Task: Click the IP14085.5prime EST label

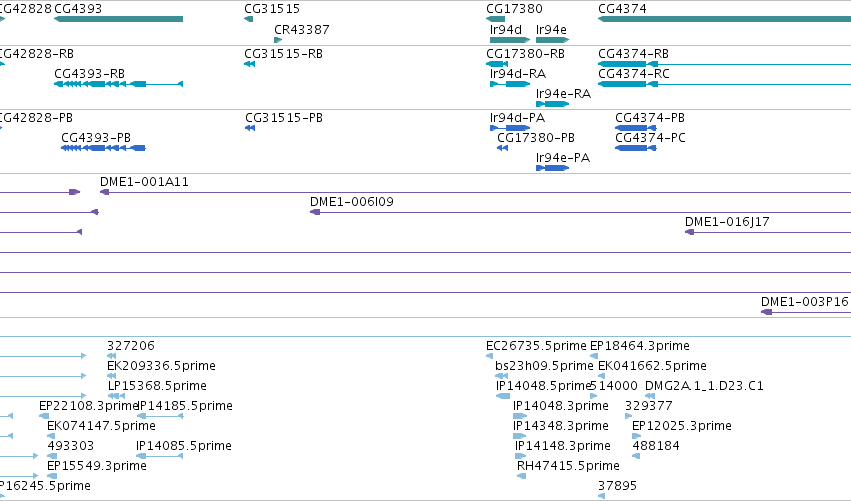Action: 184,446
